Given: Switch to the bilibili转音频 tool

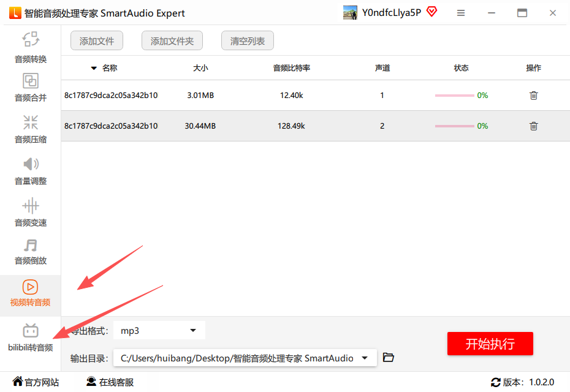Looking at the screenshot, I should pyautogui.click(x=31, y=337).
